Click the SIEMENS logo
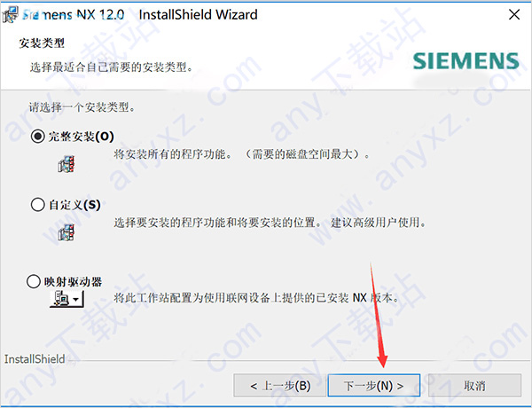This screenshot has height=408, width=532. pyautogui.click(x=465, y=61)
